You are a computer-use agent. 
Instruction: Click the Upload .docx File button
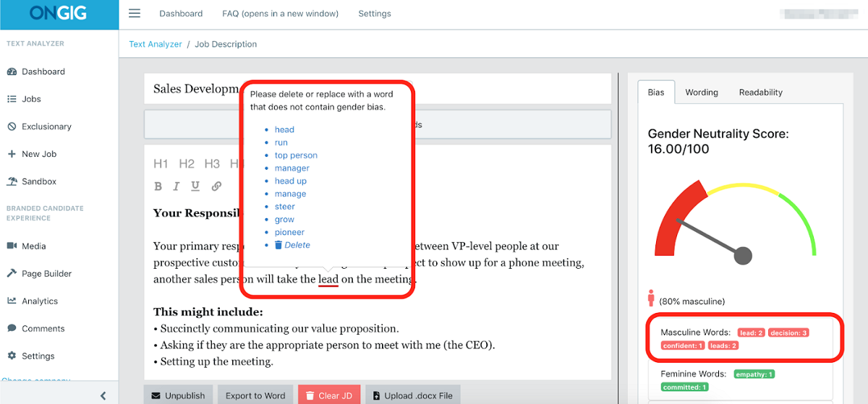tap(413, 395)
